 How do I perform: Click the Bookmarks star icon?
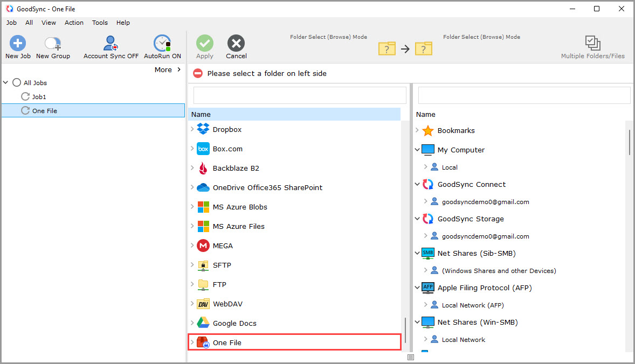click(427, 131)
